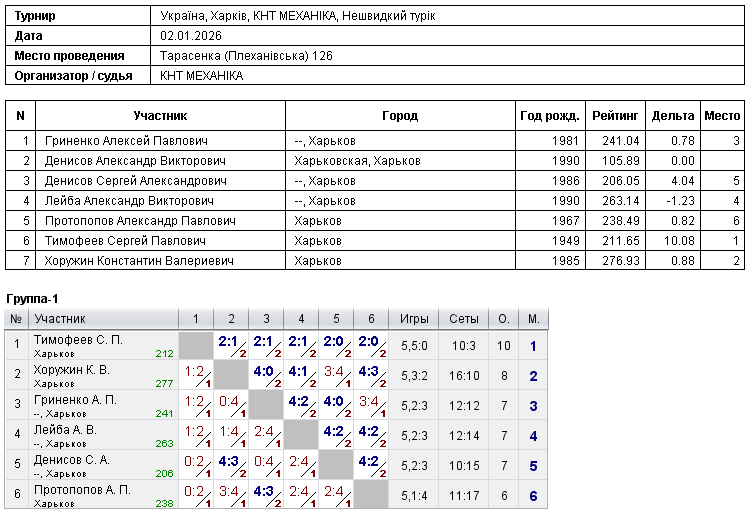Click 'Денисов С. А.' in the group table
Screen dimensions: 750x514
[72, 460]
